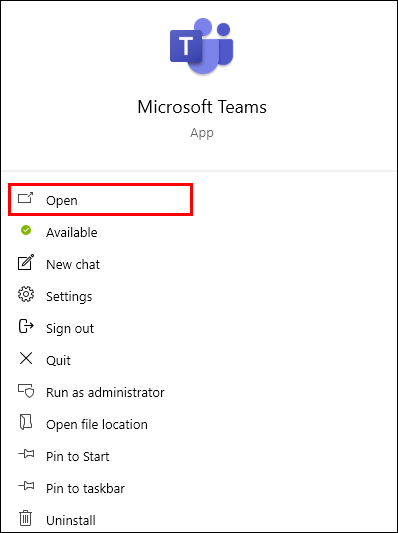The height and width of the screenshot is (533, 398).
Task: Choose the Uninstall option
Action: click(x=71, y=520)
